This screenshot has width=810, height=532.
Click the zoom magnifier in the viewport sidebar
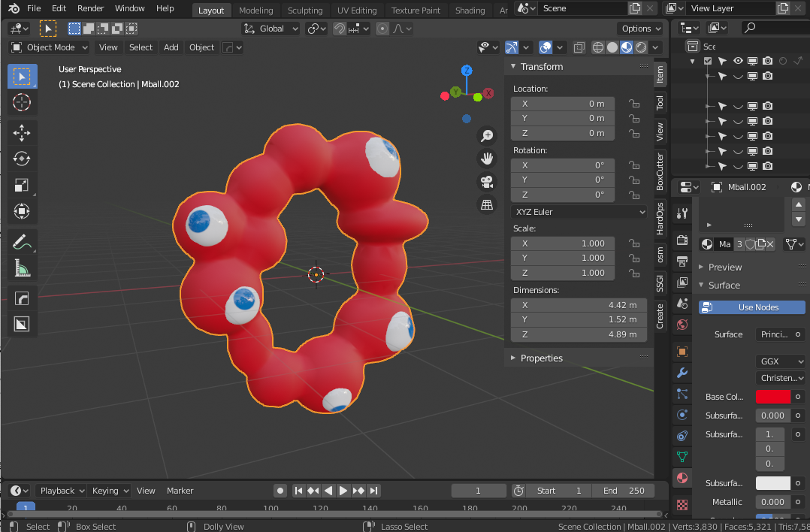pos(487,135)
